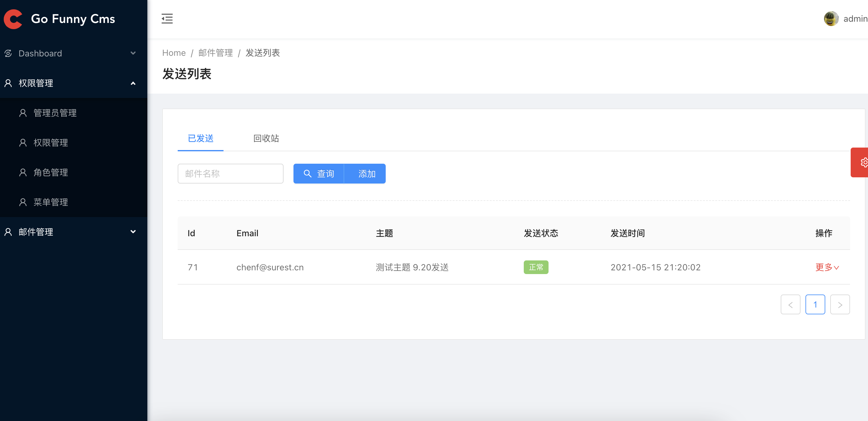Click the Dashboard gauge icon
Viewport: 868px width, 421px height.
[x=8, y=53]
